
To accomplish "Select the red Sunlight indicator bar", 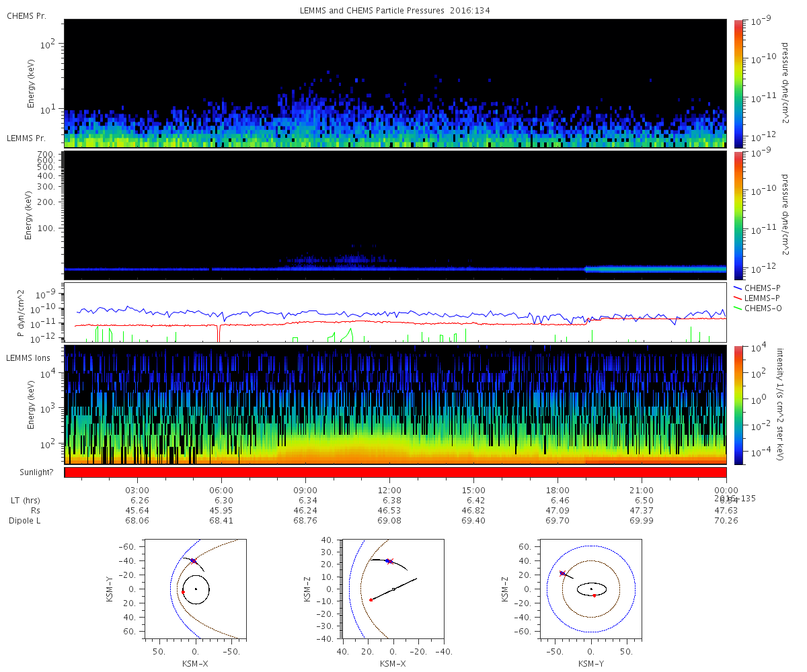I will pos(395,472).
